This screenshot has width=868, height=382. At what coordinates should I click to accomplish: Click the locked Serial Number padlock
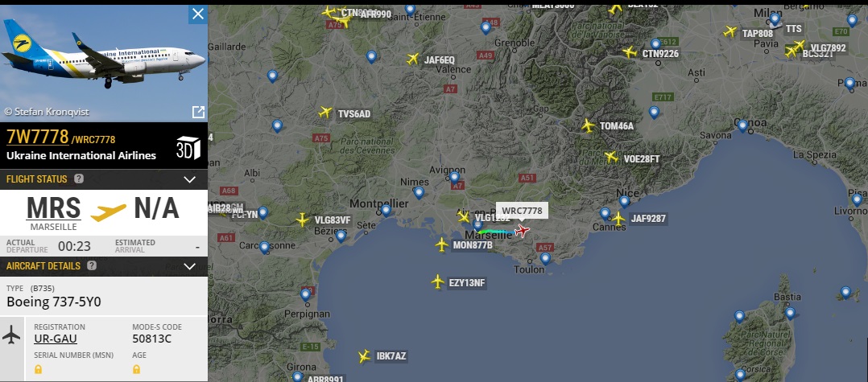pyautogui.click(x=38, y=369)
